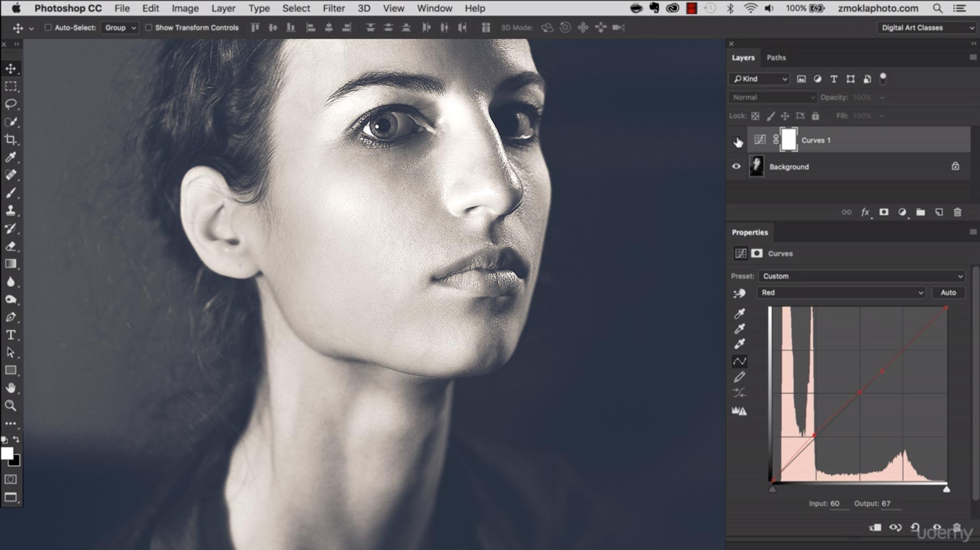Expand the Custom preset dropdown
Viewport: 980px width, 550px height.
pos(861,276)
